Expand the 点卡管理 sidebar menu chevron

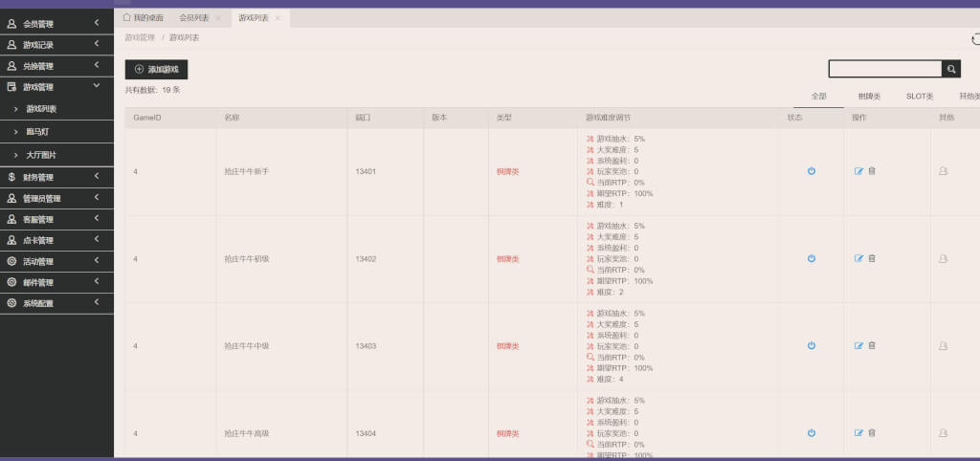(x=97, y=239)
